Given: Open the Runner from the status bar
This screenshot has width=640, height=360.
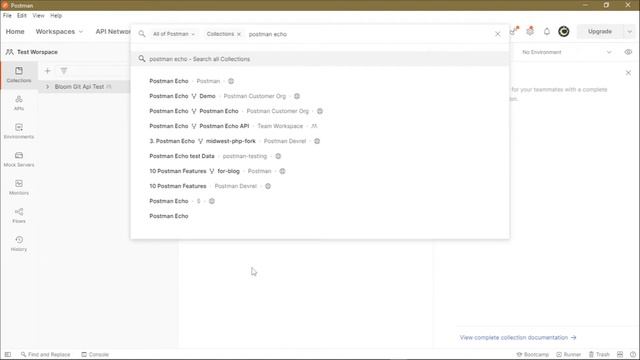Looking at the screenshot, I should [568, 354].
